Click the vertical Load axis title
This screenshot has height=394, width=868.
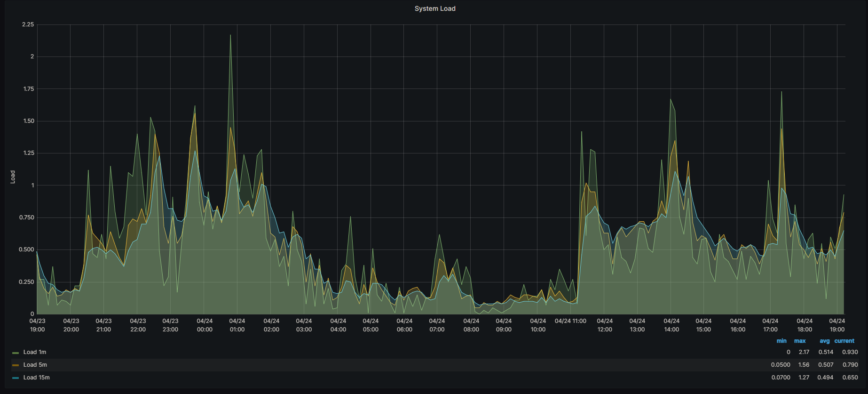click(13, 177)
